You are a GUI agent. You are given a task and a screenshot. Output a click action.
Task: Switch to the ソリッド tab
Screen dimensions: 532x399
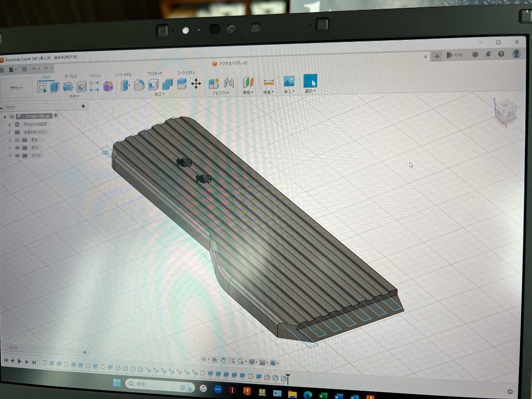click(46, 77)
